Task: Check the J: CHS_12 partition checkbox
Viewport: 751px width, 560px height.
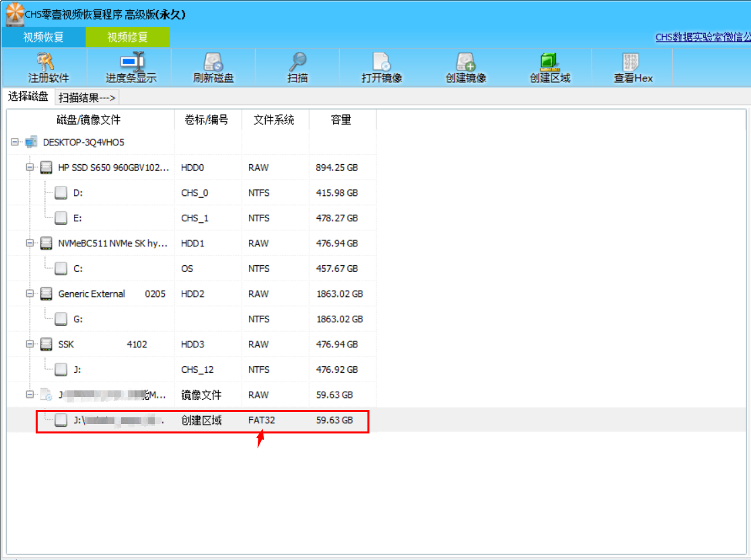Action: coord(61,370)
